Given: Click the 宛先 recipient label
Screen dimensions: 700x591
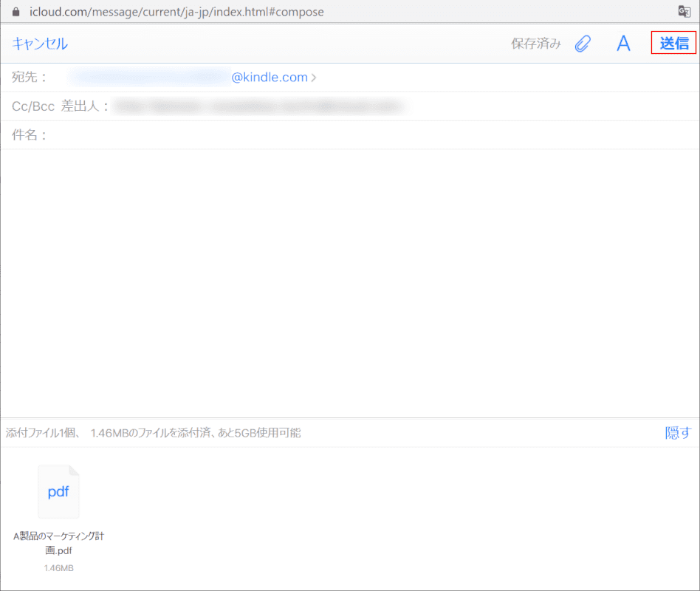Looking at the screenshot, I should tap(30, 78).
